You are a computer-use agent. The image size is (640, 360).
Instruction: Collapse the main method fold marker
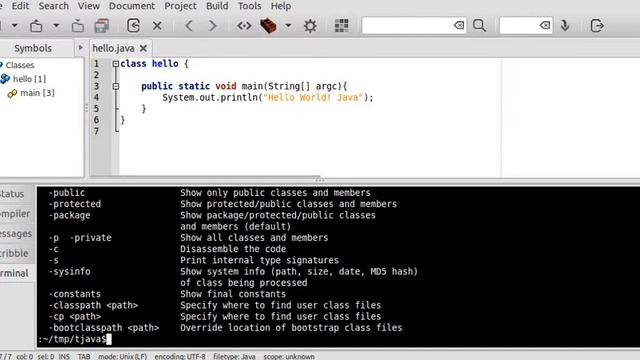click(116, 86)
